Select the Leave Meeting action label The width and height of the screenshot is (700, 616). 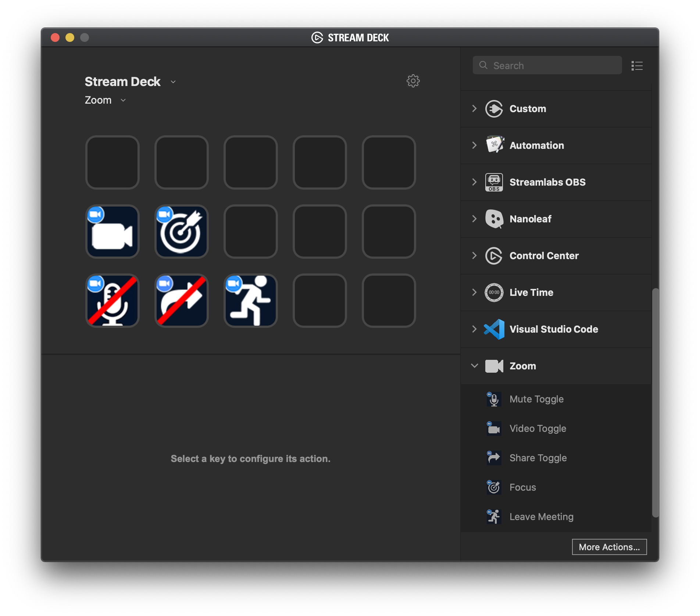(542, 517)
